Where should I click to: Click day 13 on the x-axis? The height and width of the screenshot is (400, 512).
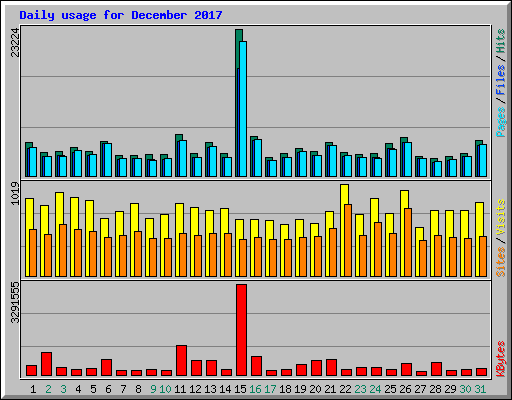click(210, 389)
